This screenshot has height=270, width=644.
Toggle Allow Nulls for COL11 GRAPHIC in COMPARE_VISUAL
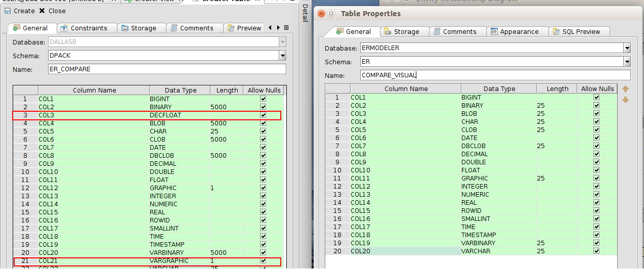click(596, 178)
